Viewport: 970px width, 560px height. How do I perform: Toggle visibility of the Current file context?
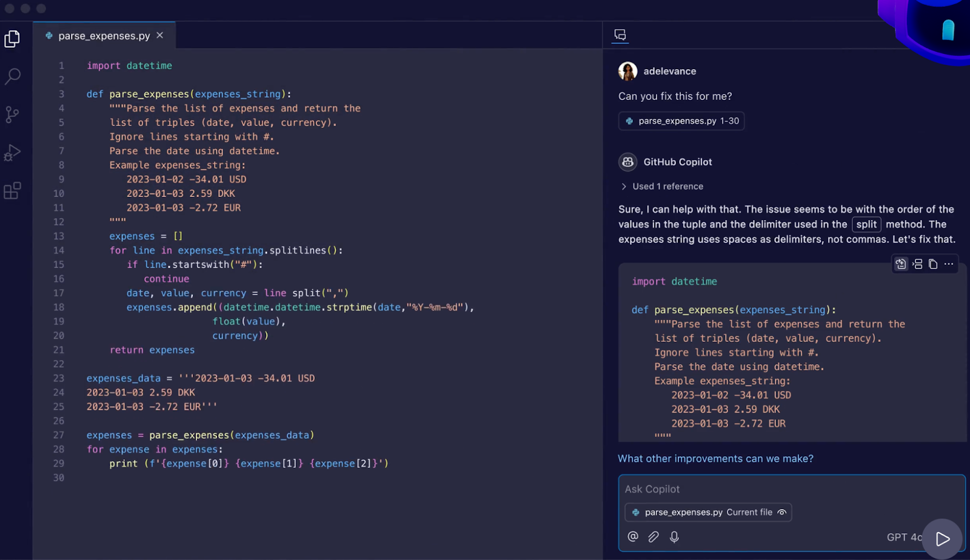(782, 512)
